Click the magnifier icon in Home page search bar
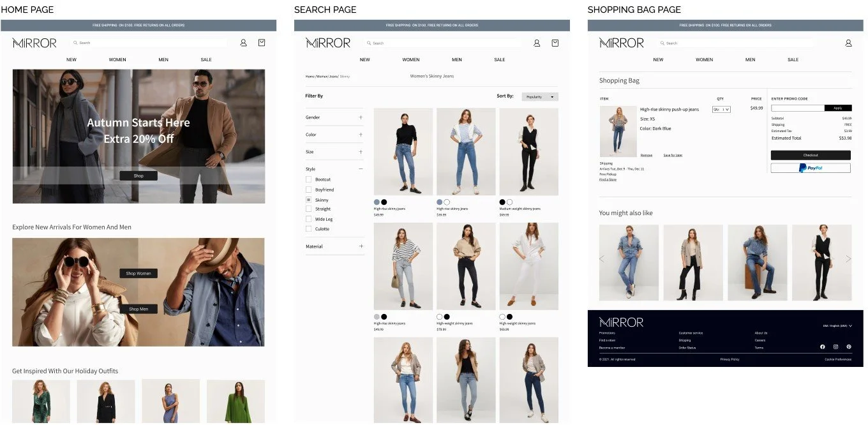The height and width of the screenshot is (425, 868). tap(75, 43)
